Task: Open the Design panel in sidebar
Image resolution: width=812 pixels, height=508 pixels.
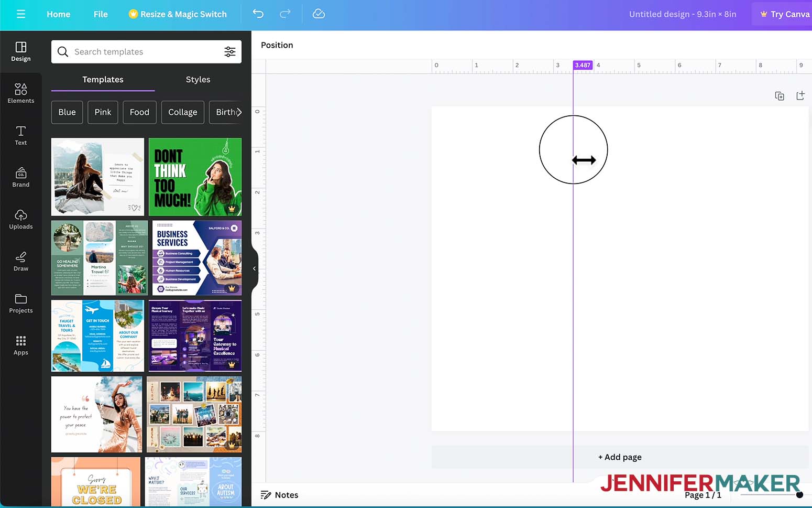Action: [21, 51]
